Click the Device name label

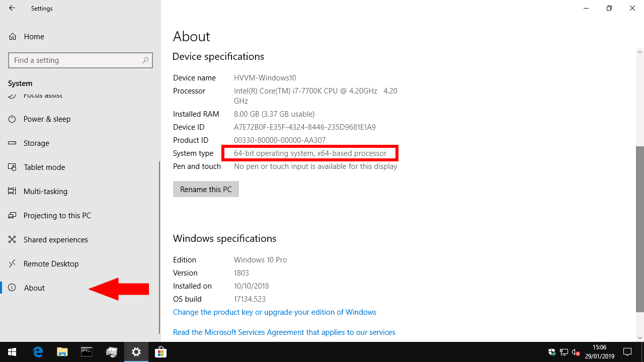pos(194,78)
